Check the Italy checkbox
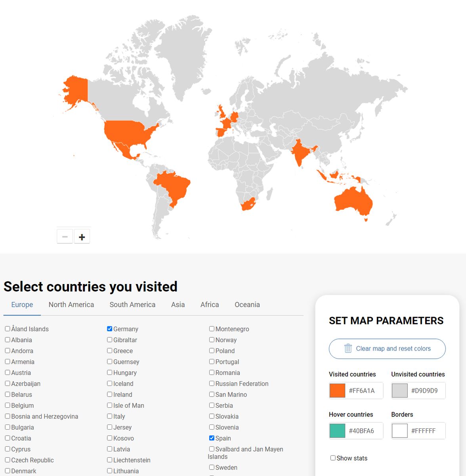This screenshot has height=476, width=466. coord(109,416)
